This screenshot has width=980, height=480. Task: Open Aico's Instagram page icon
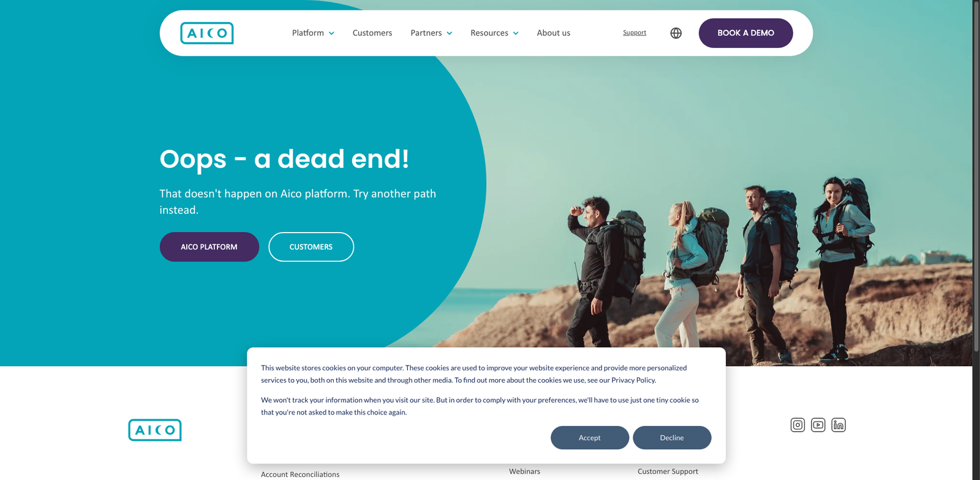797,425
